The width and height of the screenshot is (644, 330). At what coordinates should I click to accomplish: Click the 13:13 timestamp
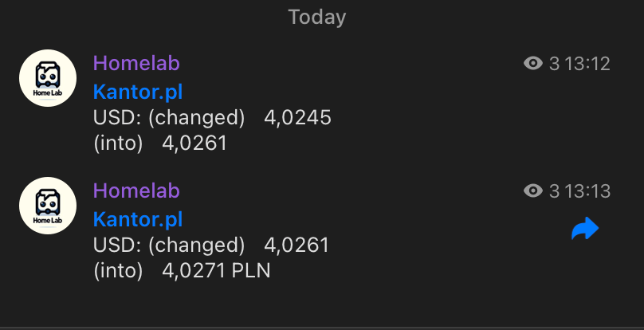(x=587, y=191)
